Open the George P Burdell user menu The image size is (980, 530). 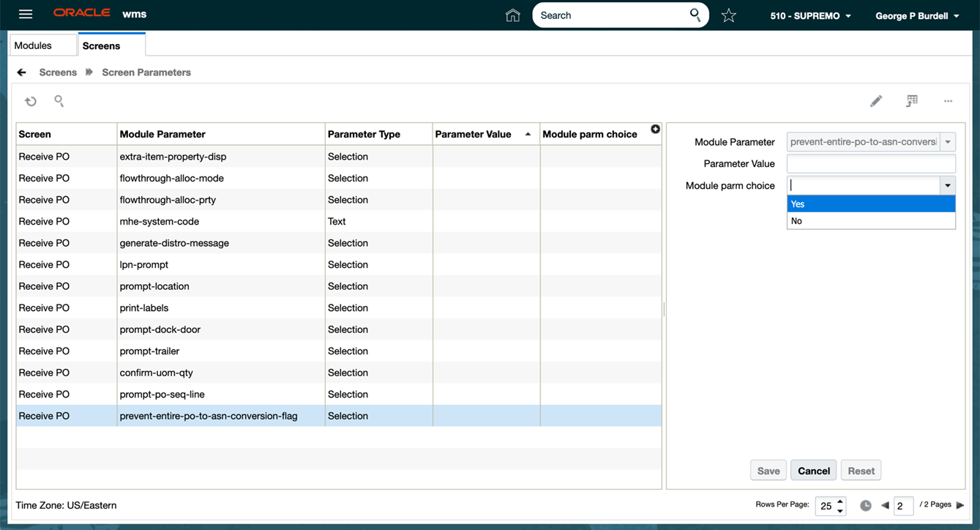pos(917,15)
